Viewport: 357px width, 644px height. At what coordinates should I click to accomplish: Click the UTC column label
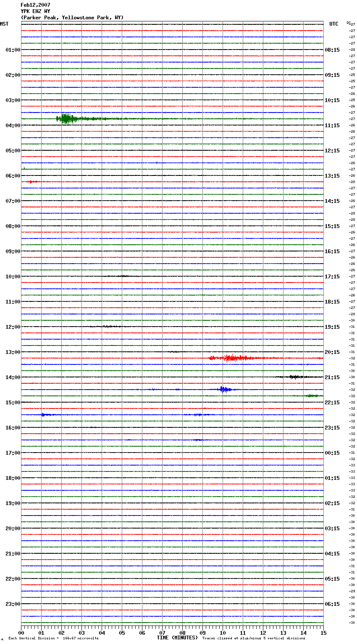click(334, 24)
